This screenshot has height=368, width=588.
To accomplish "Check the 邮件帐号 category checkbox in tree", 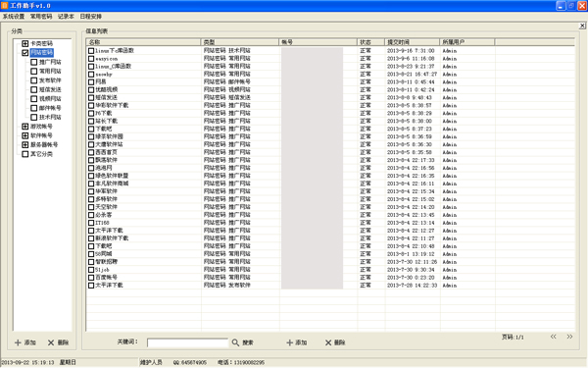I will 34,108.
